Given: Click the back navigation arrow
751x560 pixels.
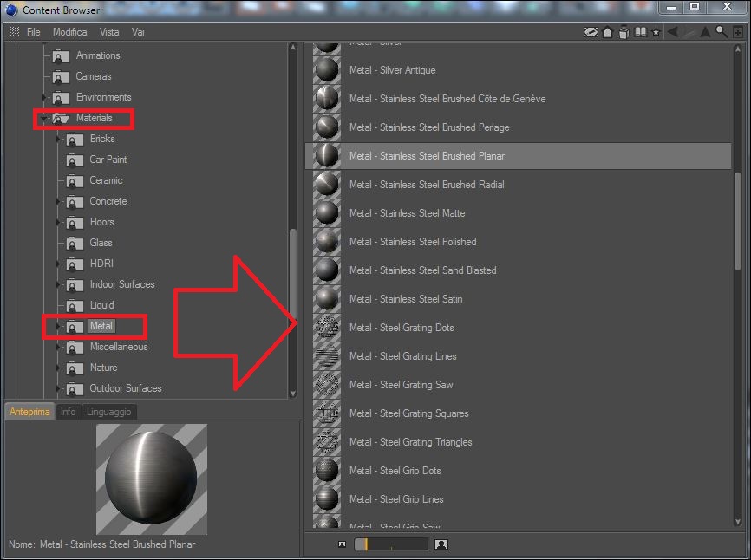Looking at the screenshot, I should pyautogui.click(x=672, y=32).
